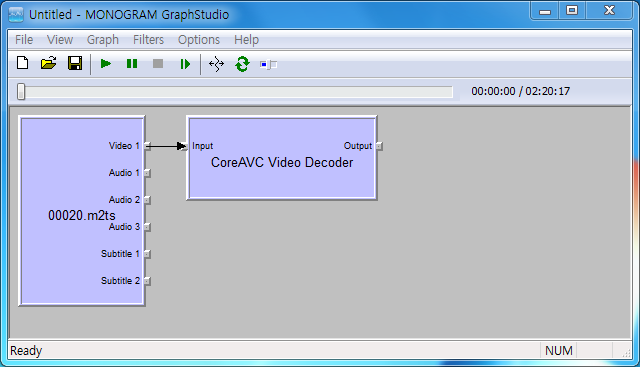
Task: Minimize the GraphStudio window
Action: tap(545, 11)
